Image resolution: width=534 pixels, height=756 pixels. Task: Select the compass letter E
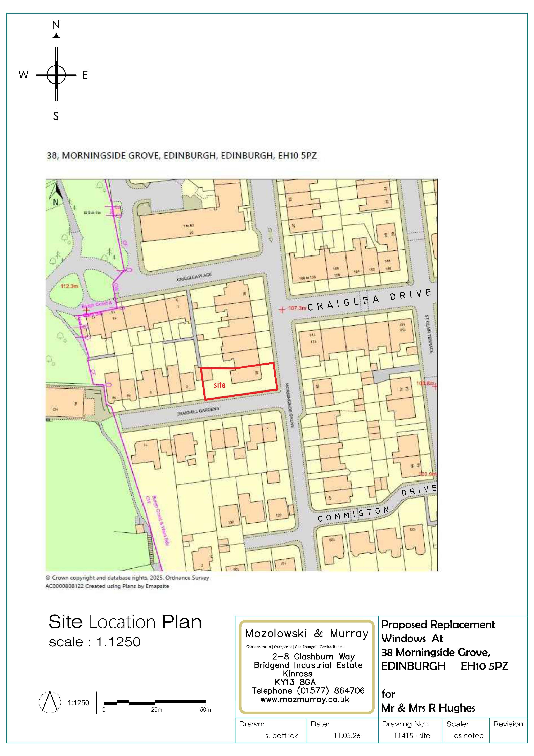pyautogui.click(x=85, y=75)
